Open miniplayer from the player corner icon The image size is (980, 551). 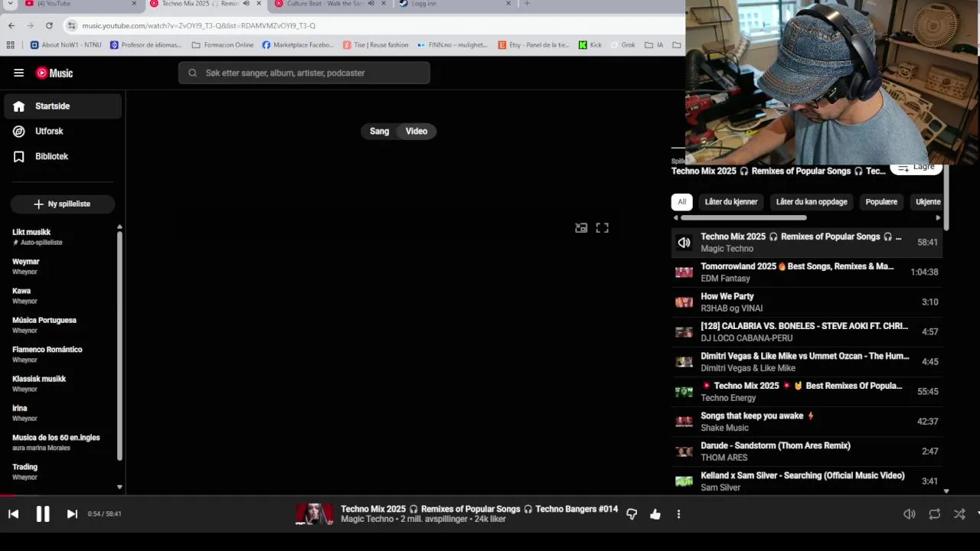pyautogui.click(x=581, y=228)
